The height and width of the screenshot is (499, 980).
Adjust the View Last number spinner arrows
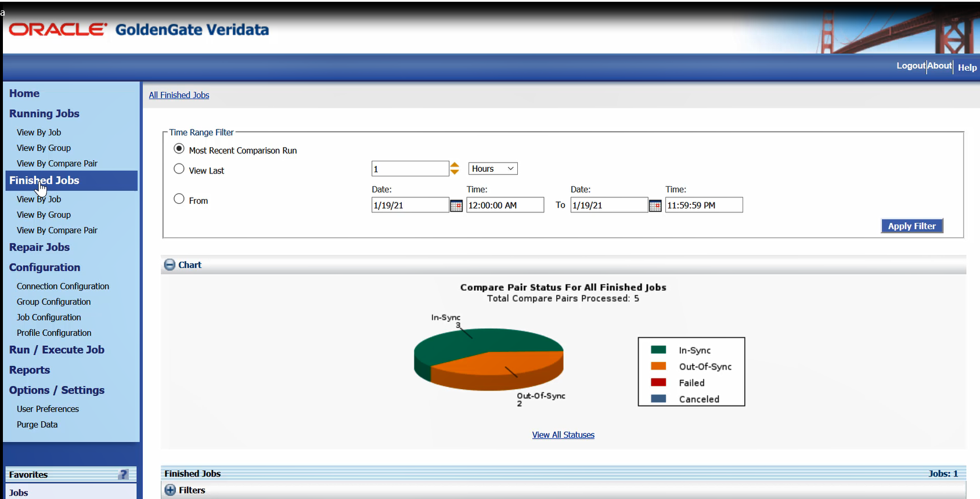click(x=455, y=169)
